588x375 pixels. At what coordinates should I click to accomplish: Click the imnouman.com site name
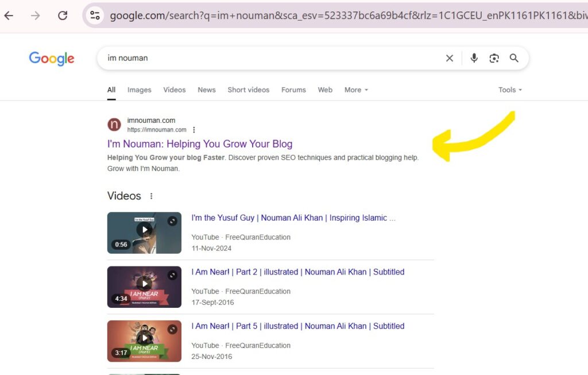(151, 121)
